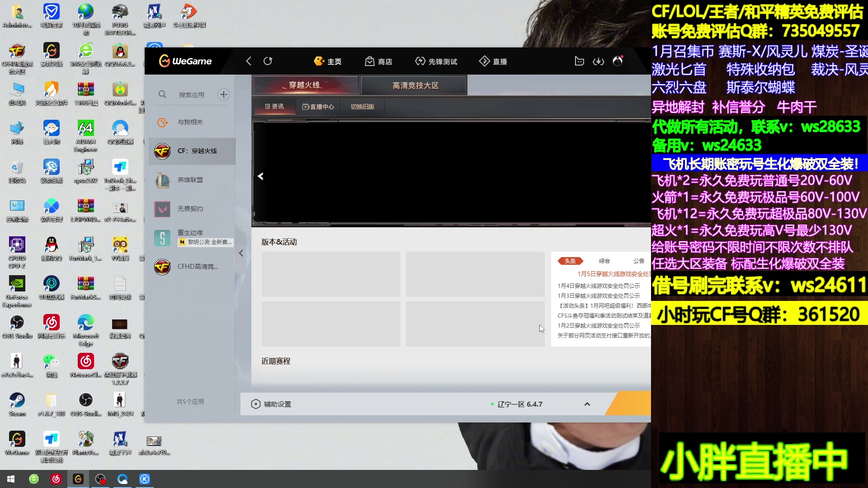868x488 pixels.
Task: Open 1月3日穿越火线游戏安全处罚公示 link
Action: tap(599, 296)
